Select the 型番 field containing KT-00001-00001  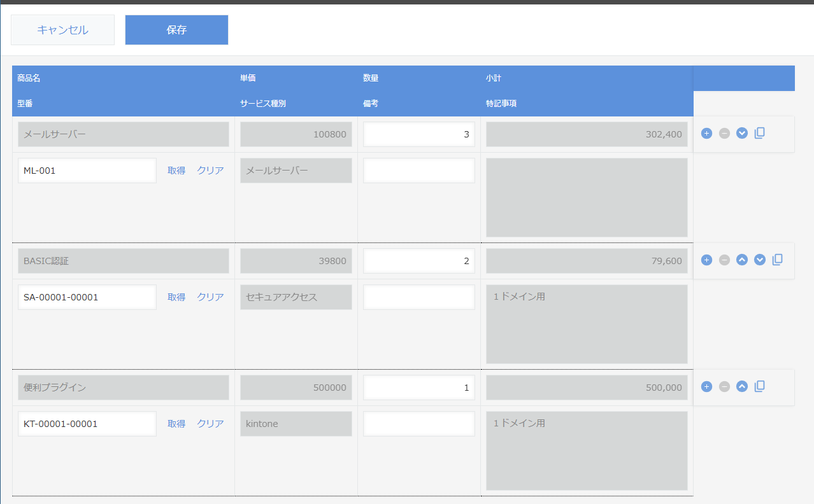[x=87, y=424]
